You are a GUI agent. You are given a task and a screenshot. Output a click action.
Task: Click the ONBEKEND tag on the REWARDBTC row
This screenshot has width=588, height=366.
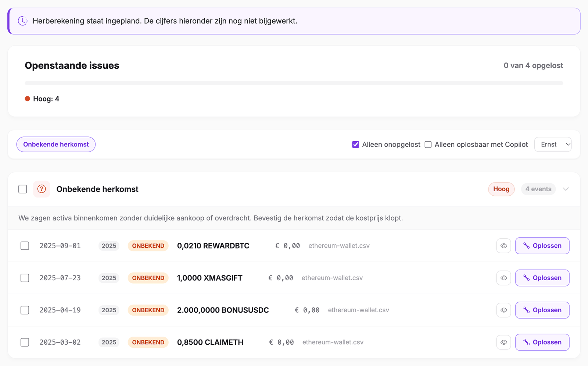(x=148, y=246)
